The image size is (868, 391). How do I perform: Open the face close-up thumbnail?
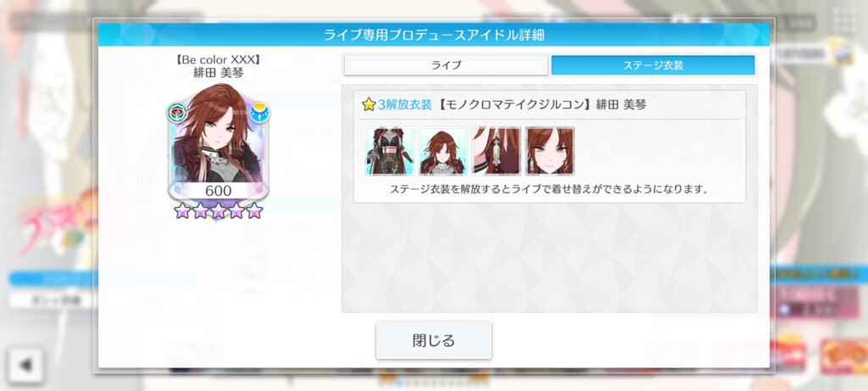pyautogui.click(x=549, y=151)
